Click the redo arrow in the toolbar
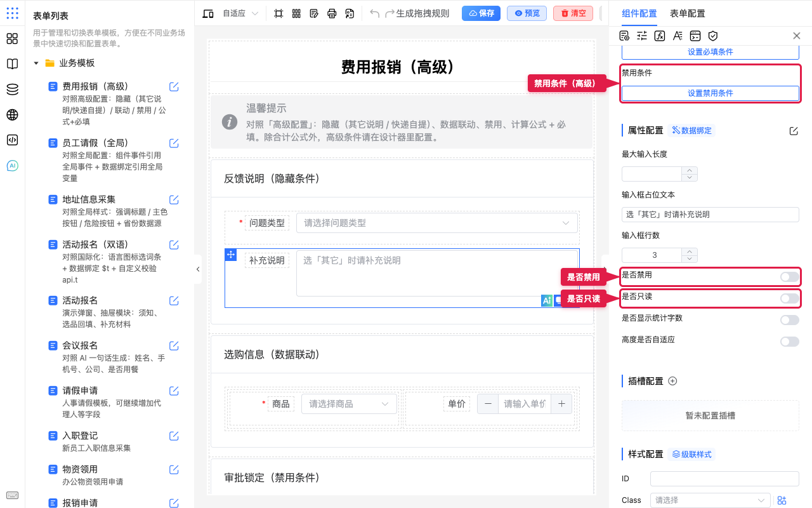 coord(390,13)
